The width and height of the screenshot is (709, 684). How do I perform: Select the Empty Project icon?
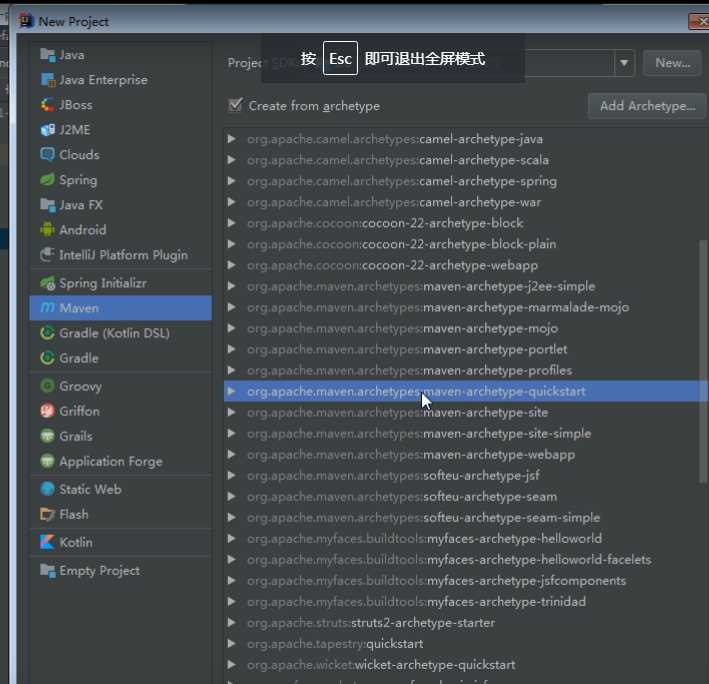tap(47, 571)
